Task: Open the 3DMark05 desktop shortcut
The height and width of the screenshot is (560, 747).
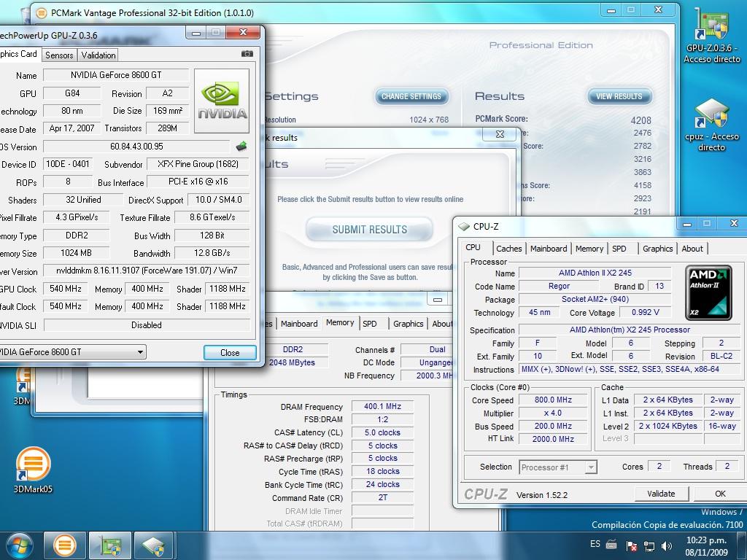Action: point(32,470)
